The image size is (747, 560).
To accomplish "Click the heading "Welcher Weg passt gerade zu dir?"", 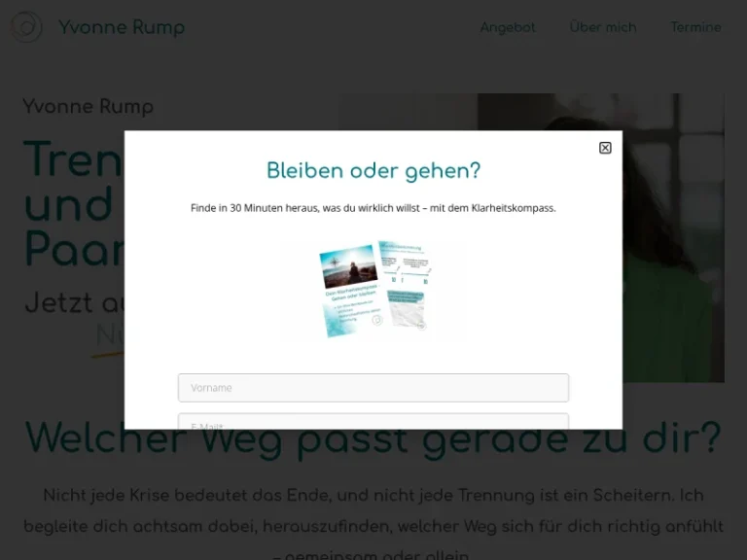I will click(373, 438).
